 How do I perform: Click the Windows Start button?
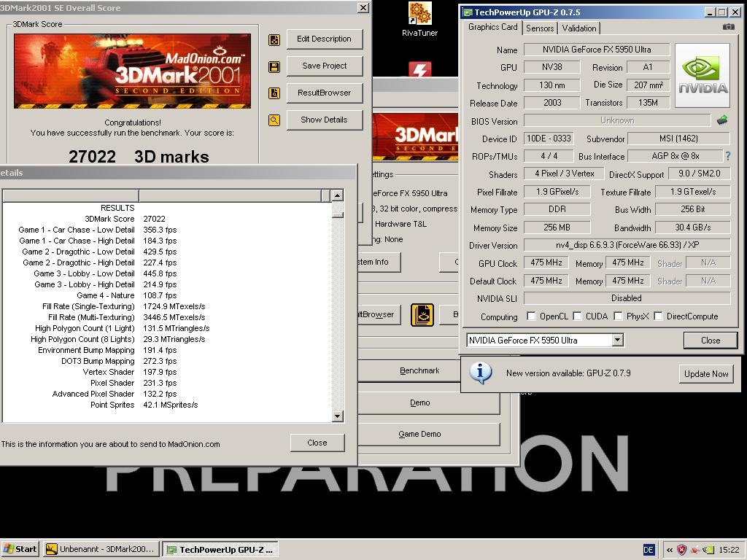click(20, 550)
